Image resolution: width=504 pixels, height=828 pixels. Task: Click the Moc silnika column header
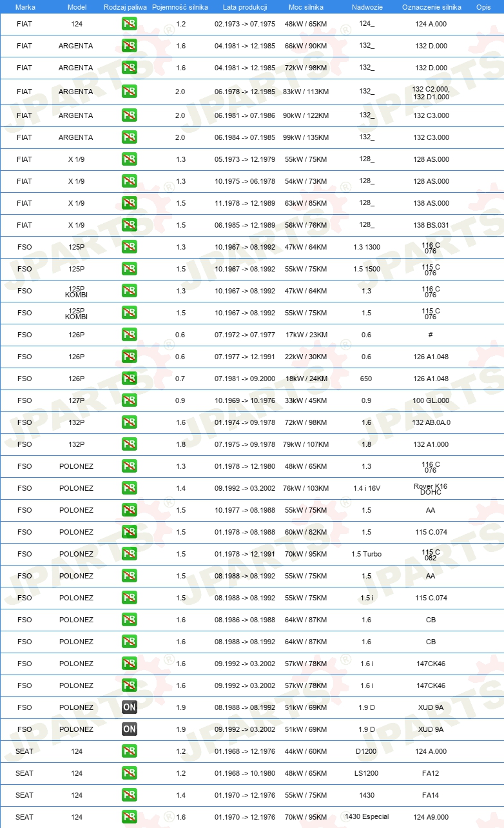point(306,6)
